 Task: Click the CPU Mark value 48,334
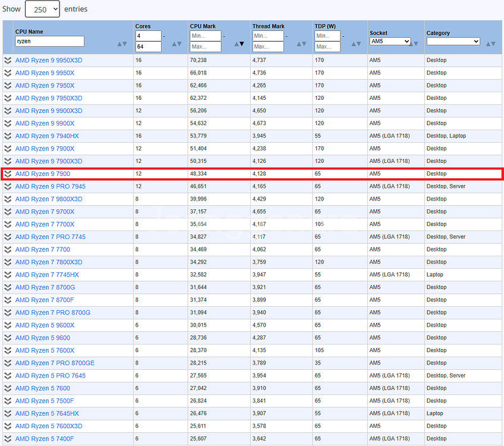pos(199,174)
